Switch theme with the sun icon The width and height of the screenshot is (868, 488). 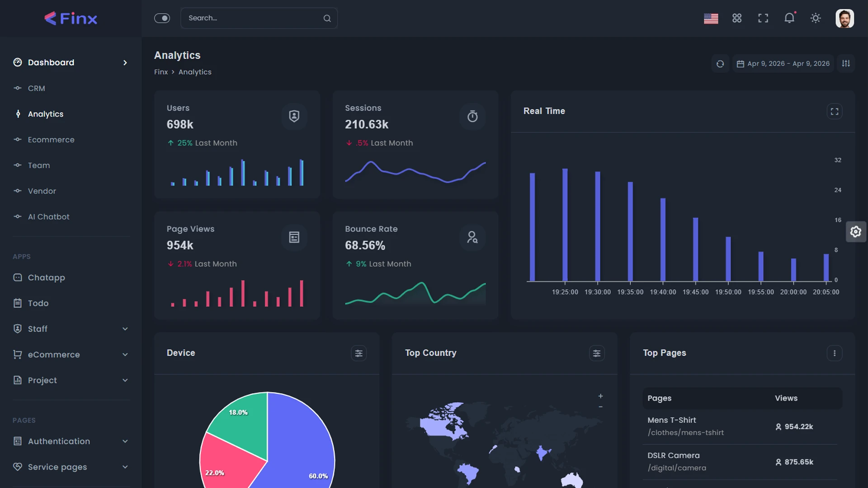[x=816, y=18]
